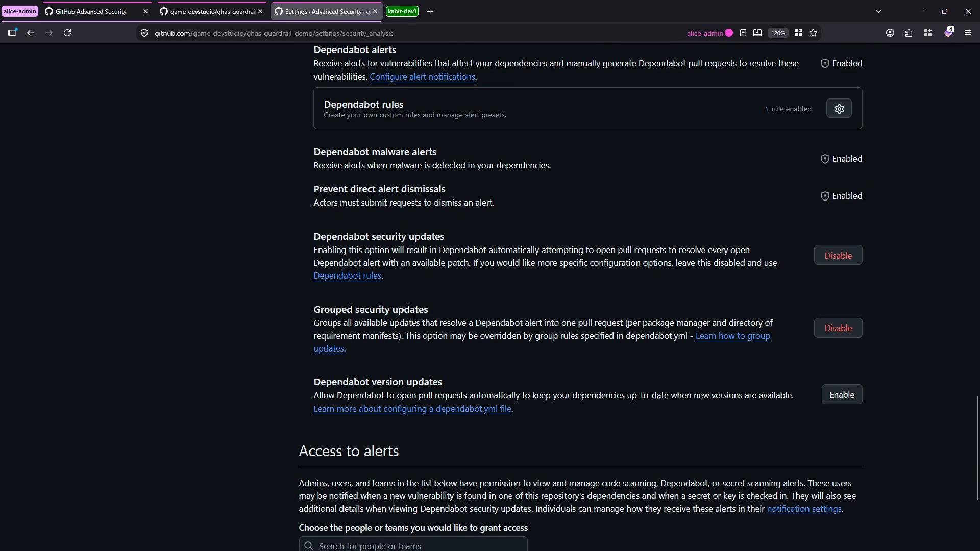980x551 pixels.
Task: Reload the current page
Action: click(67, 33)
